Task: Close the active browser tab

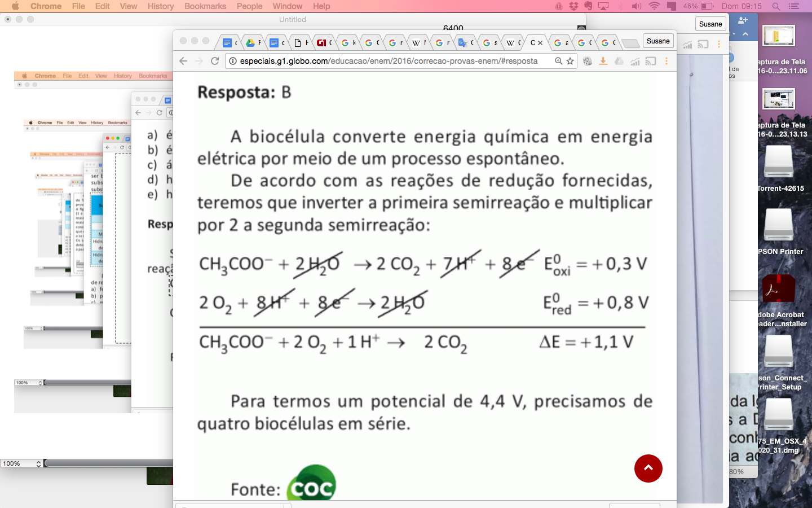Action: (540, 42)
